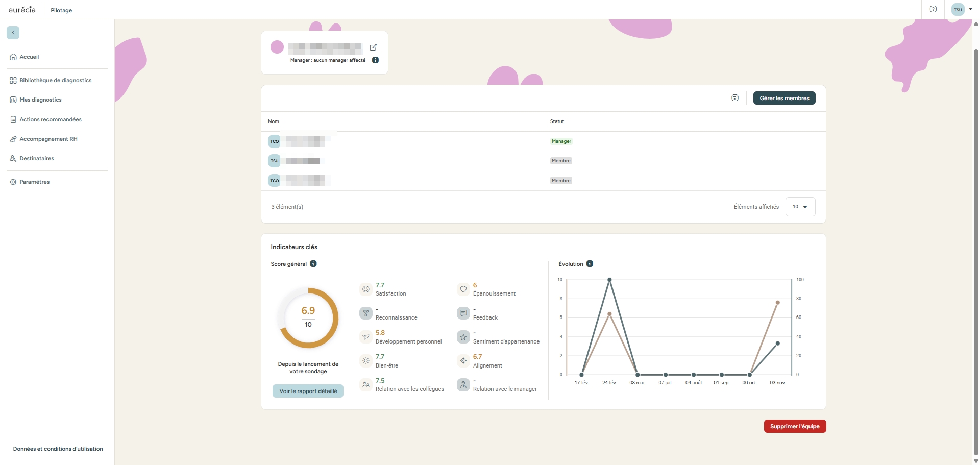This screenshot has height=465, width=980.
Task: Click the red Supprimer l'équipe button
Action: click(795, 426)
